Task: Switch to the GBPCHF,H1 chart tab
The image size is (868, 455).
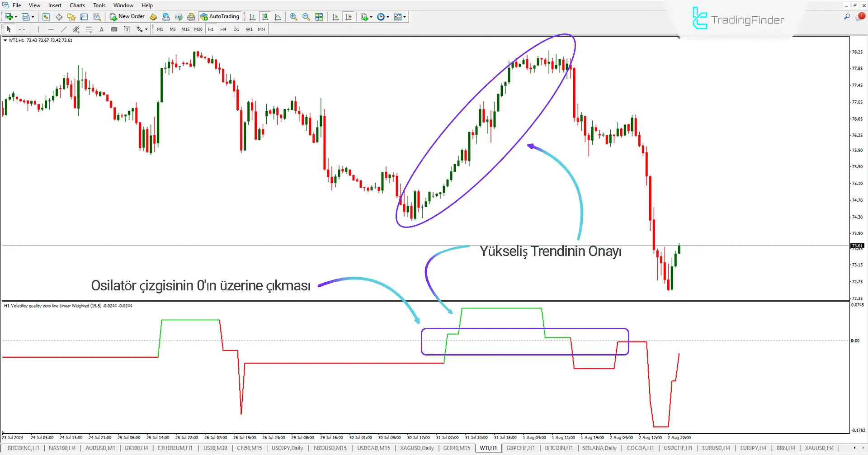Action: (520, 448)
